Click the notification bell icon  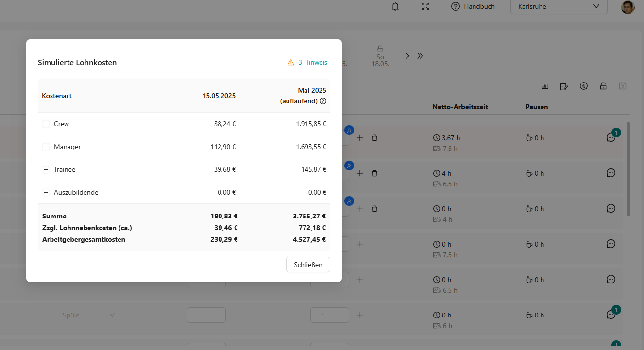(395, 6)
